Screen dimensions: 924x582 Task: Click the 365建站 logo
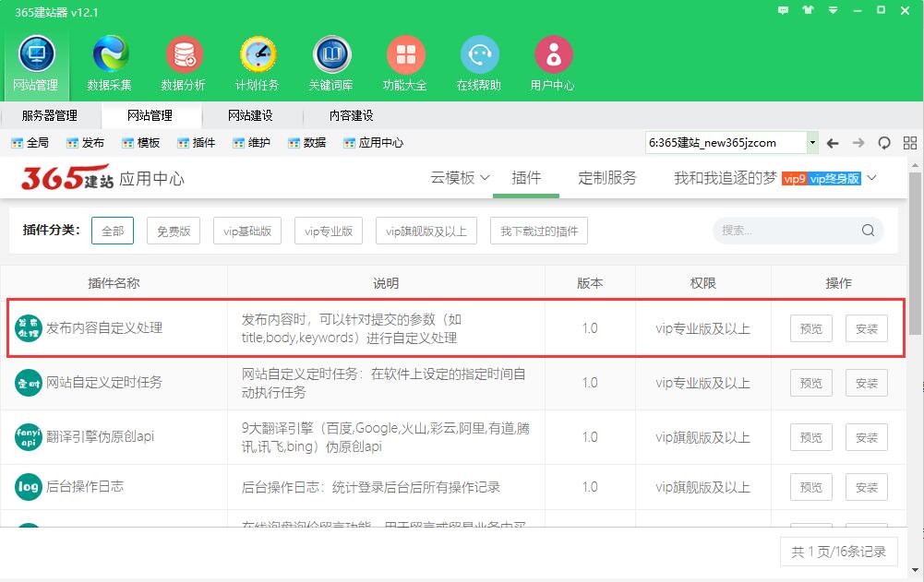tap(66, 177)
